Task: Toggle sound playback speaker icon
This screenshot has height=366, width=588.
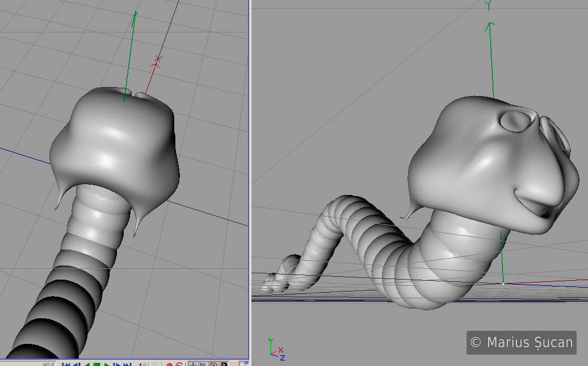Action: tap(142, 364)
